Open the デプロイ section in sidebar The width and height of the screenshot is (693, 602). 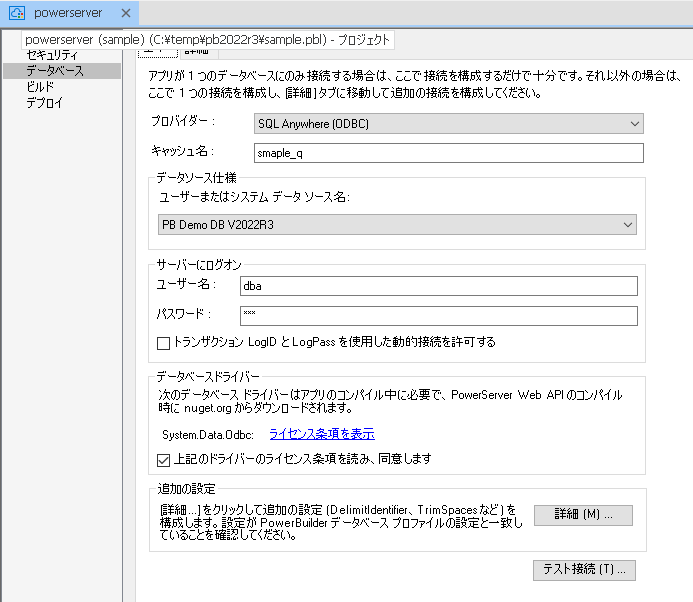click(x=44, y=103)
